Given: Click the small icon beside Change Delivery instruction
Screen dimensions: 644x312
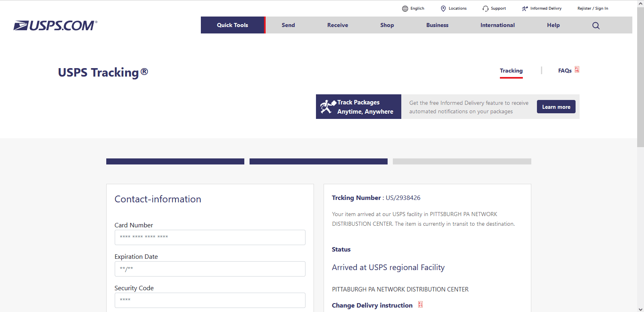Looking at the screenshot, I should pos(420,304).
